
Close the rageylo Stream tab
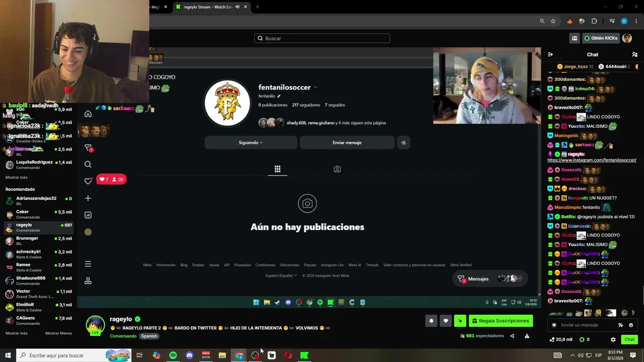click(x=246, y=7)
